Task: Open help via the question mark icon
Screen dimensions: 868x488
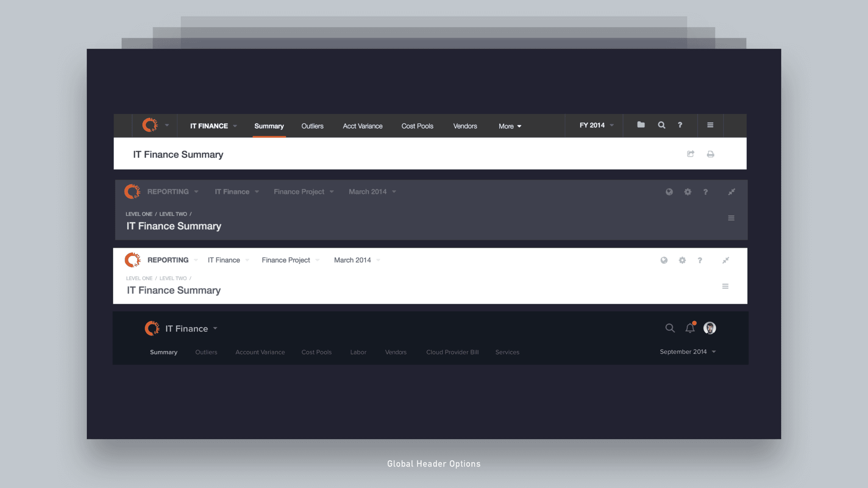Action: coord(680,125)
